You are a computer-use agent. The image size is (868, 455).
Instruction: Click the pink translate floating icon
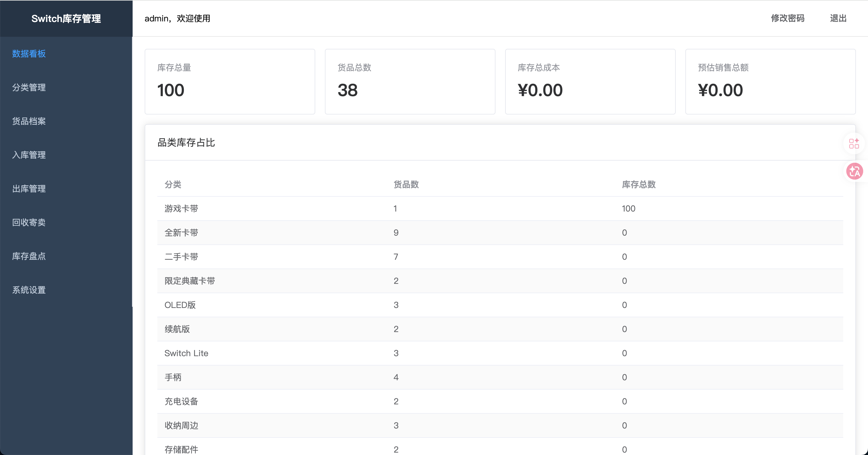(x=854, y=171)
